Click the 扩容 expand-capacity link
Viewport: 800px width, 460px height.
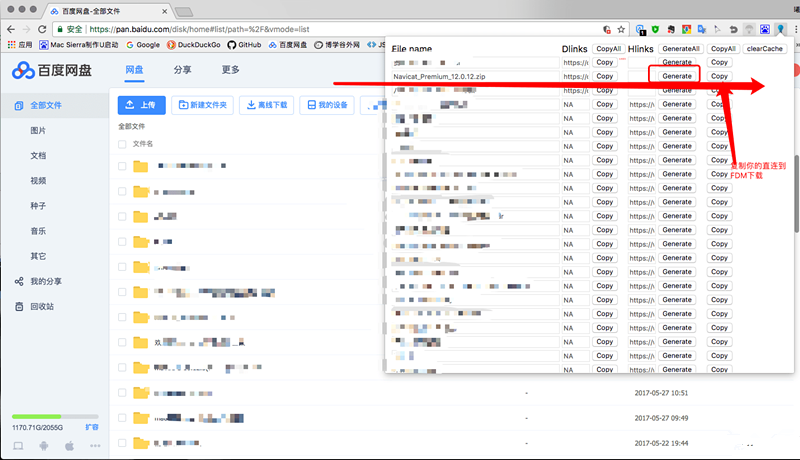pyautogui.click(x=92, y=427)
